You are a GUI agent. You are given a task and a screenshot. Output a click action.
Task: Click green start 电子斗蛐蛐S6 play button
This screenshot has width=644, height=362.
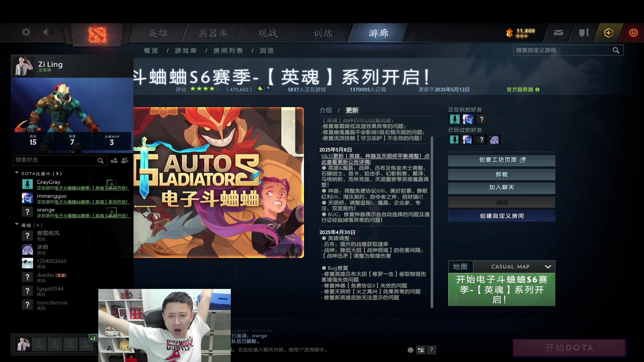(501, 290)
